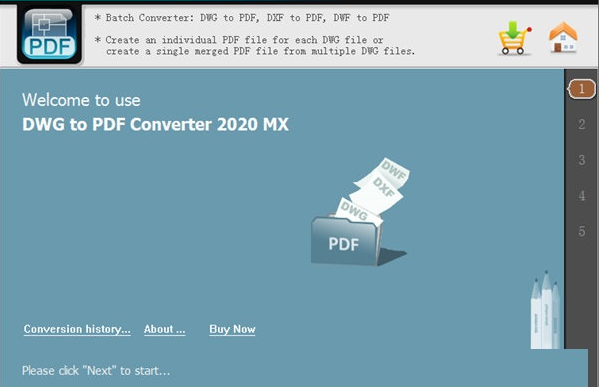Follow the Buy Now link
The image size is (599, 387).
[x=232, y=329]
